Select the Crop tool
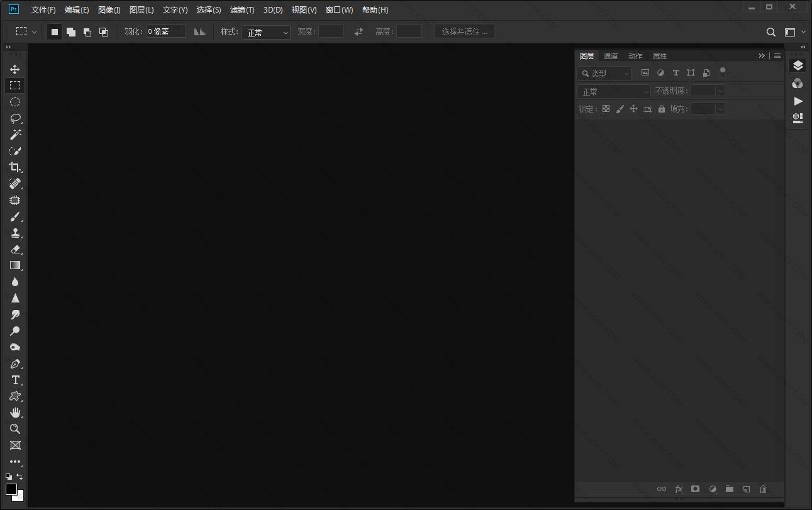The height and width of the screenshot is (510, 812). (15, 167)
